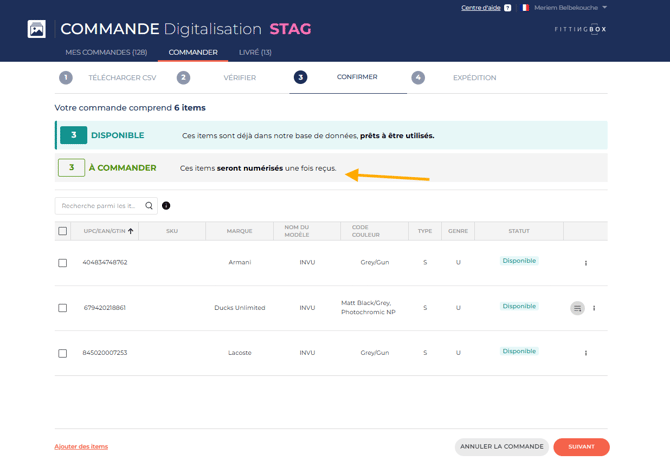Click the Fittingbox image logo icon
670x461 pixels.
37,29
